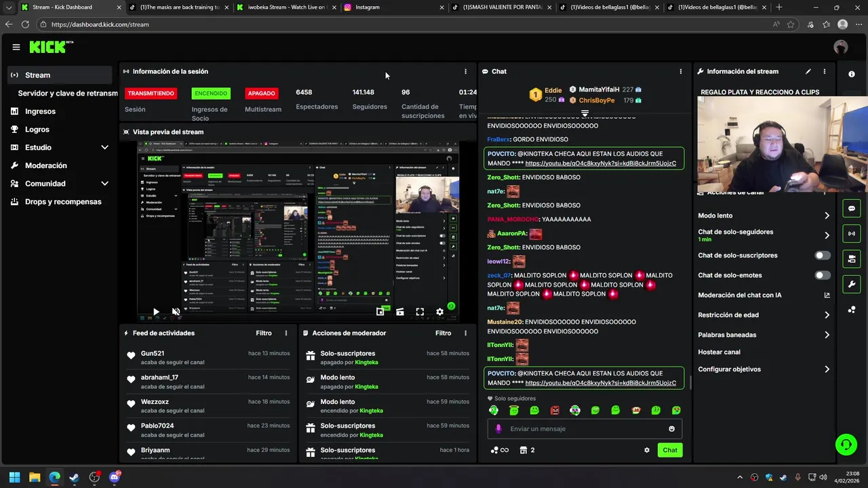Toggle the camera preview icon in right rail
This screenshot has width=868, height=488.
852,258
